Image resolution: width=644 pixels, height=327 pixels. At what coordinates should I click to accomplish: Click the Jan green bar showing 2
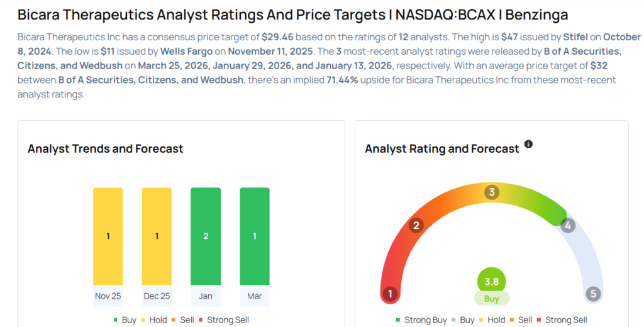(206, 236)
